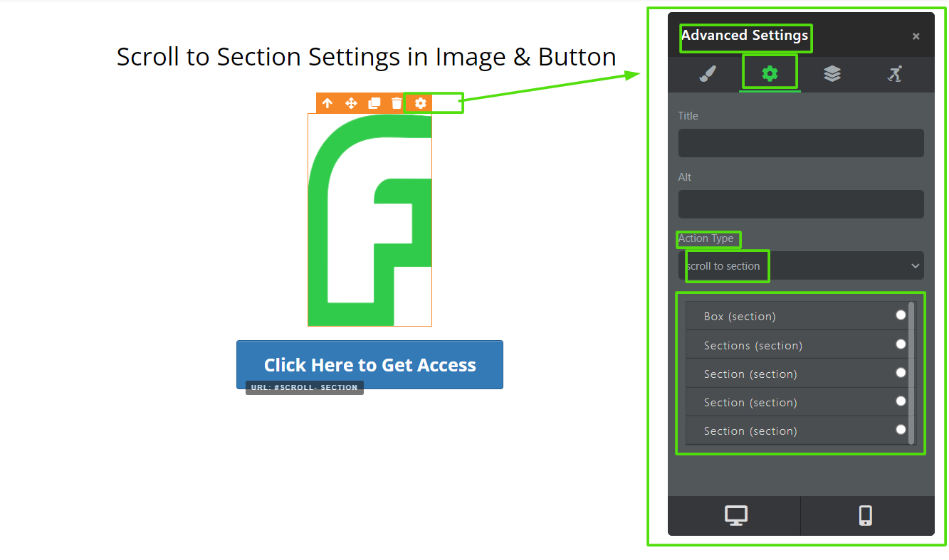Select the Box (section) radio button

[x=901, y=315]
